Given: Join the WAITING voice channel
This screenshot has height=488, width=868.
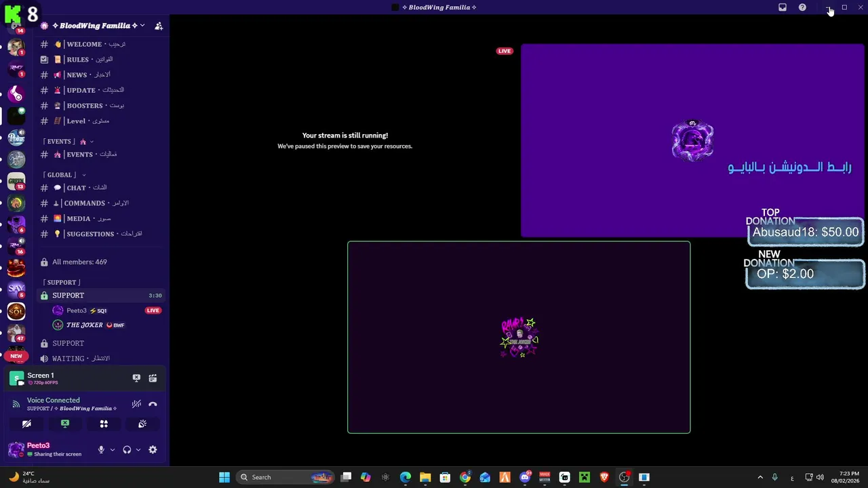Looking at the screenshot, I should [x=102, y=359].
